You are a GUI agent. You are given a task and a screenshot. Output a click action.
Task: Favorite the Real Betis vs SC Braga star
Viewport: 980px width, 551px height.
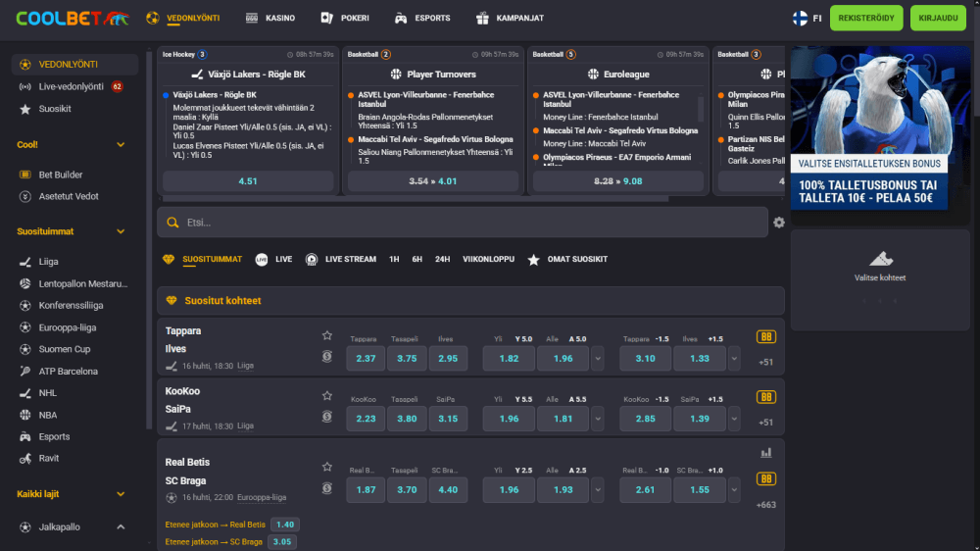tap(327, 467)
